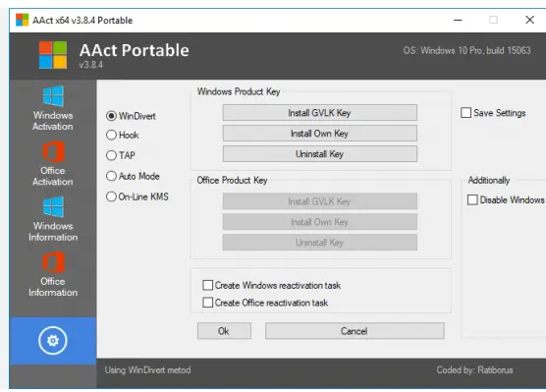Click the title bar app icon
The image size is (546, 392).
(22, 20)
